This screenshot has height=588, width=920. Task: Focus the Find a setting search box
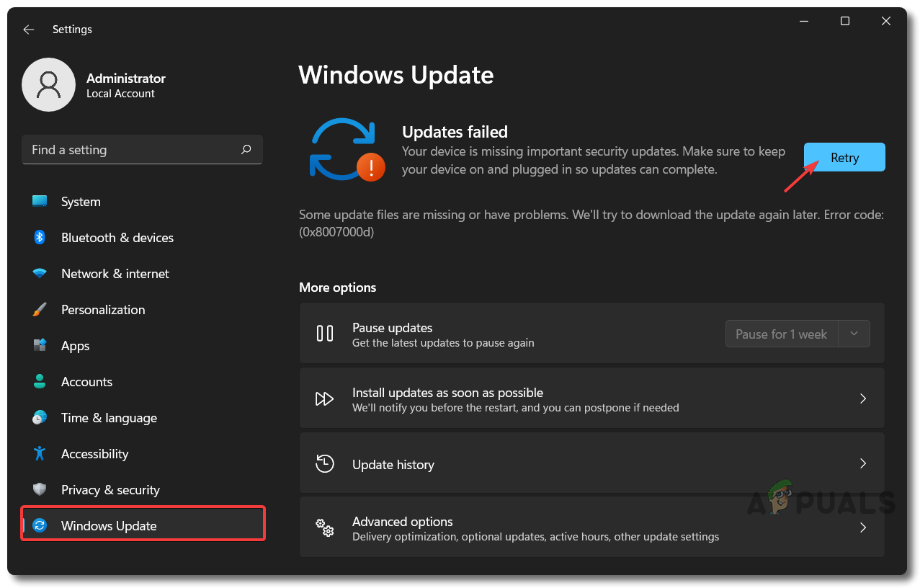coord(143,150)
